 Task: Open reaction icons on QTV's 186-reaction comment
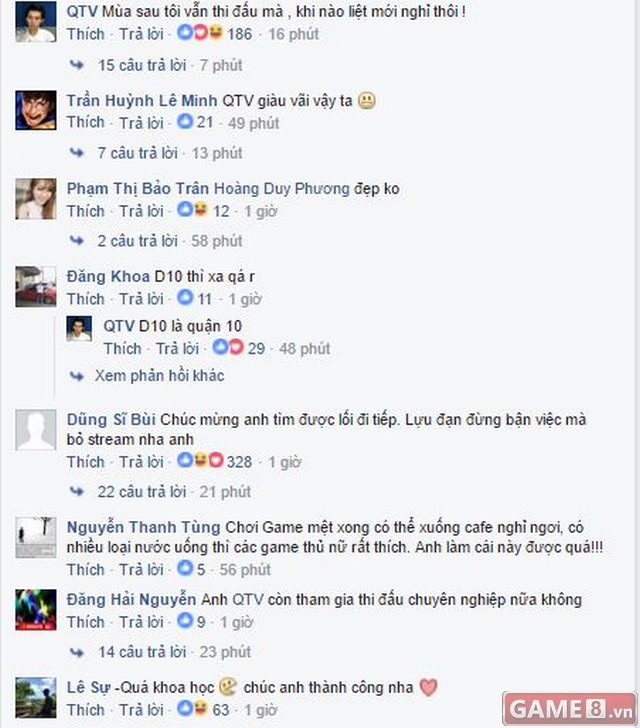coord(200,33)
